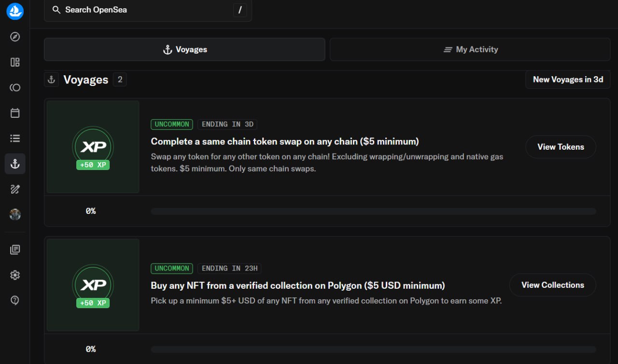Click the Polygon NFT voyage progress bar
Screen dimensions: 618x364
click(373, 349)
